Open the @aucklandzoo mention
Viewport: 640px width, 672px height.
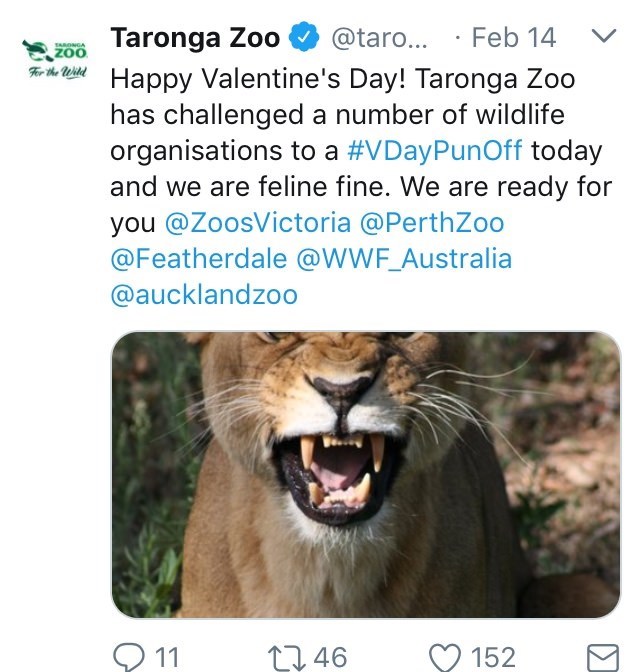pos(204,296)
